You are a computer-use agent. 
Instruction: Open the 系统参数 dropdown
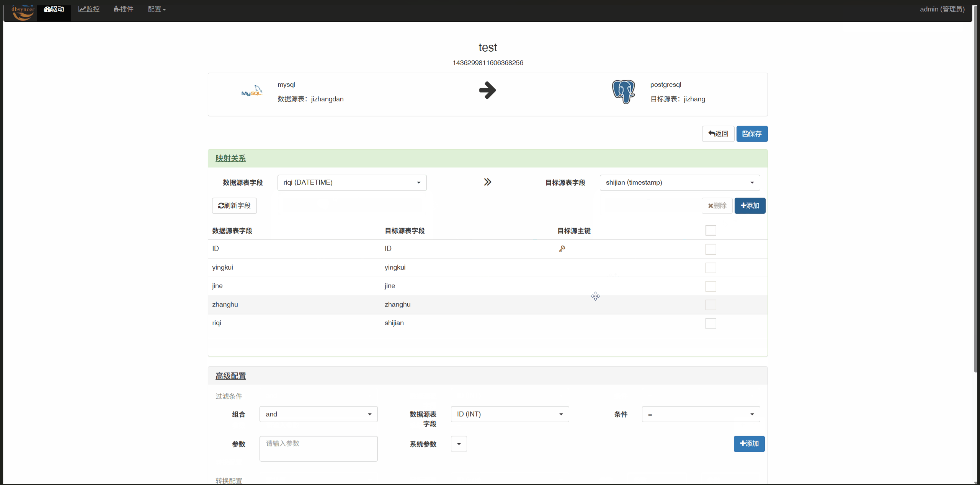coord(459,444)
